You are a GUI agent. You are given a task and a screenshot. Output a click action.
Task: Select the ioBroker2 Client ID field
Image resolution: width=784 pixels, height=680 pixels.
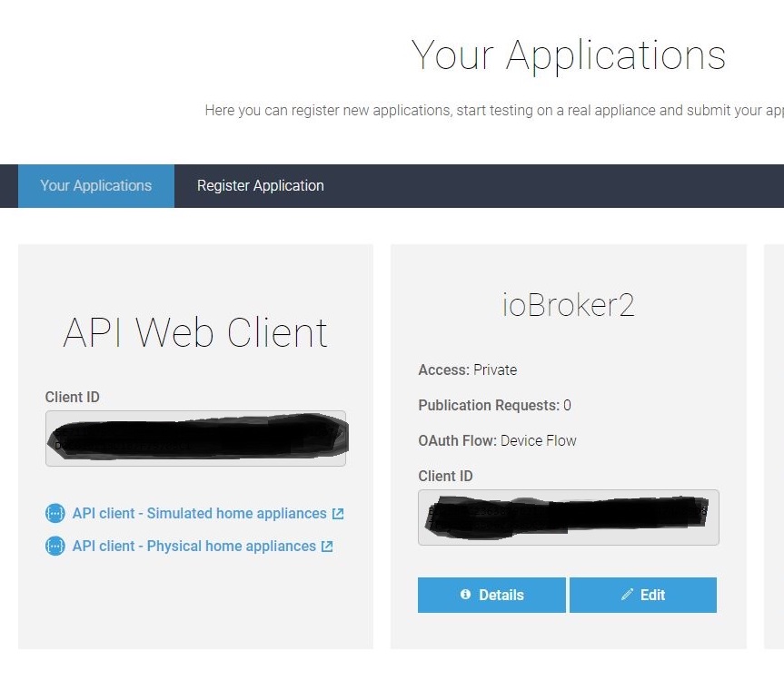[568, 516]
